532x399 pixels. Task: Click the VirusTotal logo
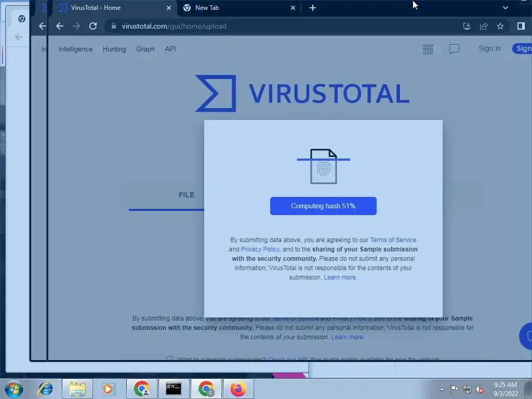pos(302,94)
